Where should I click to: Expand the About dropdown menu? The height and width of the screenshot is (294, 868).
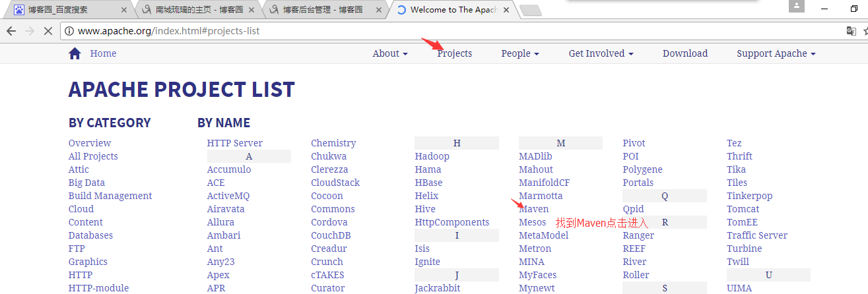(x=390, y=53)
